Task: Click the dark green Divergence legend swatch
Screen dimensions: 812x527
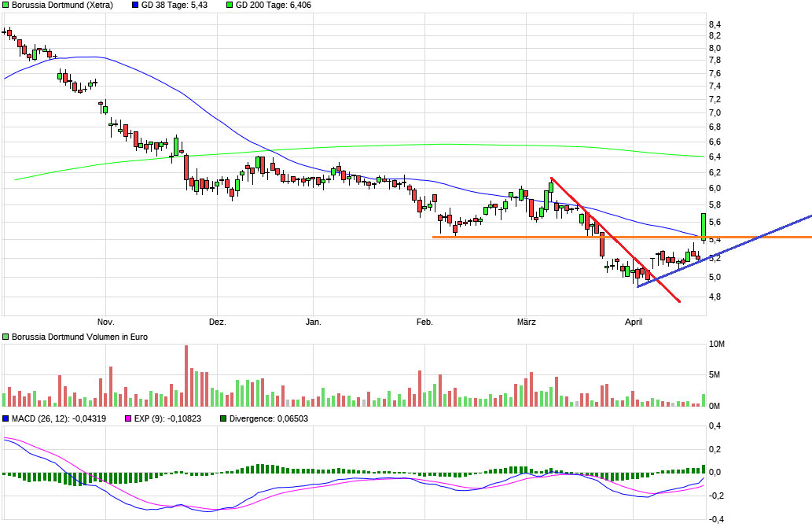Action: (223, 418)
